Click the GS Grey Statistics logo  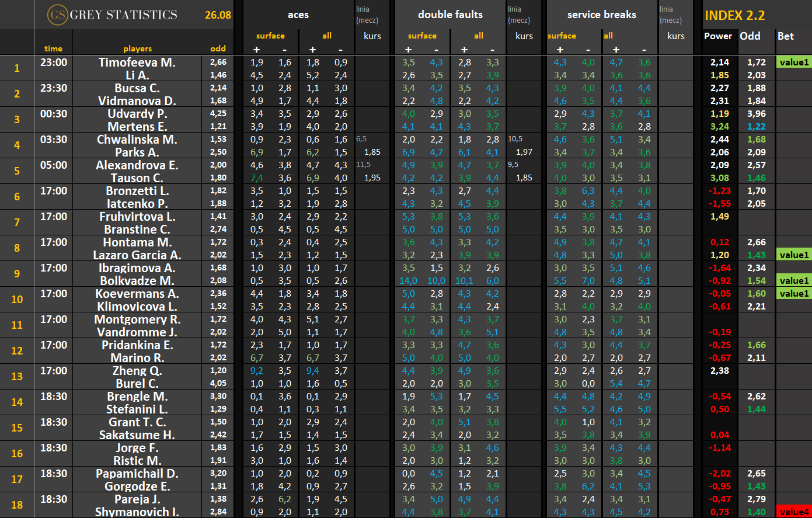point(112,15)
